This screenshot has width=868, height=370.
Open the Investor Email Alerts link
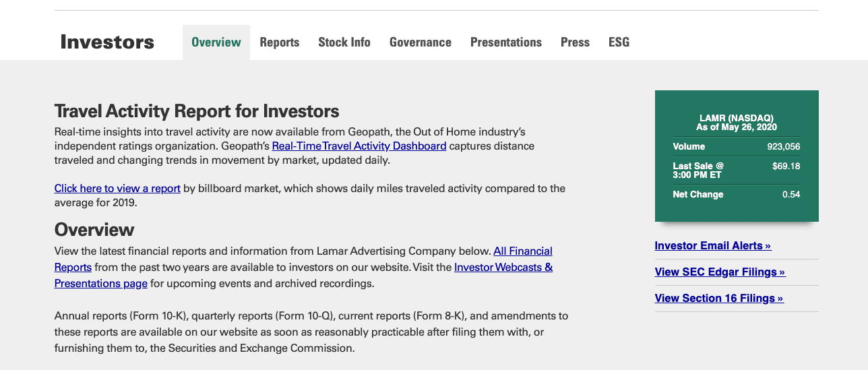pyautogui.click(x=712, y=245)
